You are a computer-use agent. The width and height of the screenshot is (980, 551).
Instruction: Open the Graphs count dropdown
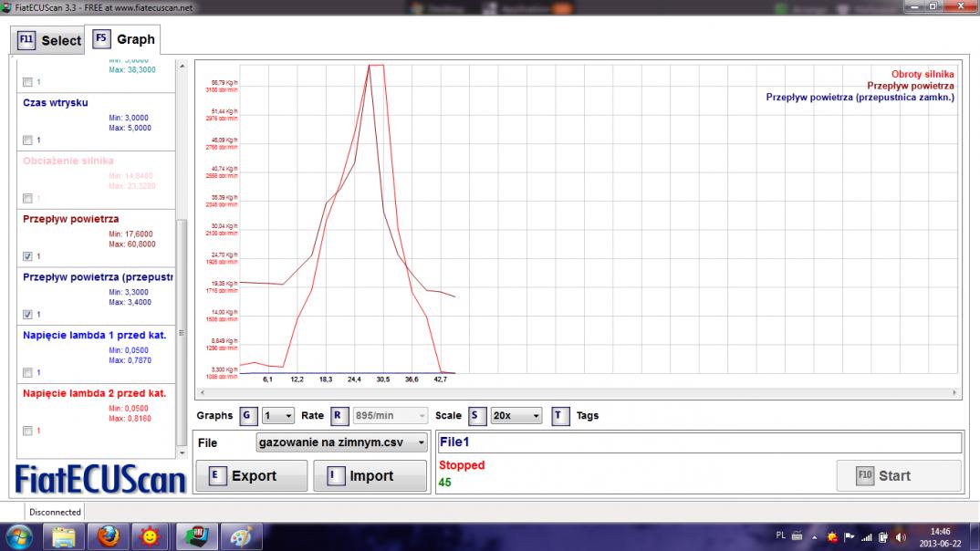coord(277,416)
